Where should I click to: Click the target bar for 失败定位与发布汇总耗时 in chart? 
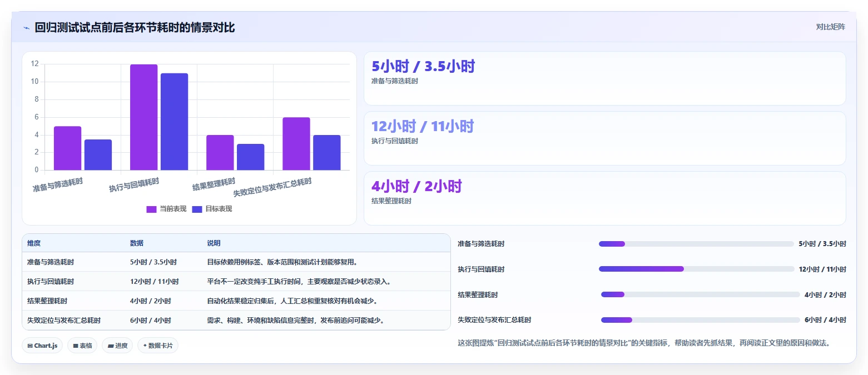click(327, 153)
